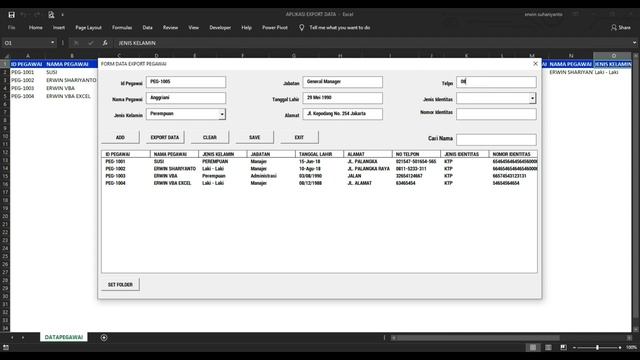Click the Cari Nama search field
640x360 pixels.
click(x=496, y=140)
